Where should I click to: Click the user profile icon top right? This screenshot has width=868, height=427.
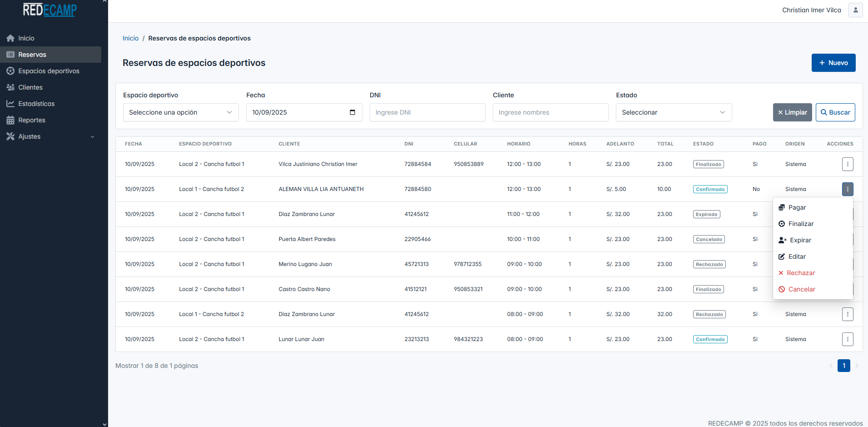pyautogui.click(x=855, y=10)
